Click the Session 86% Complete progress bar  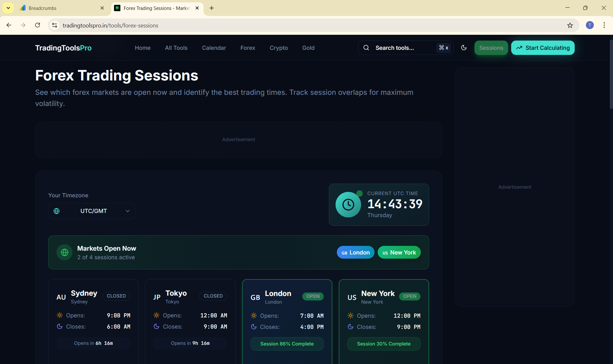tap(287, 344)
